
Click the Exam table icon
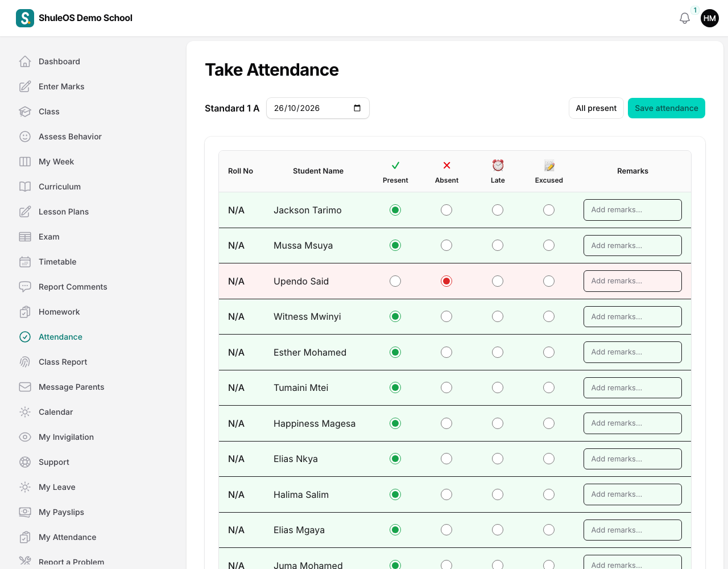[25, 237]
